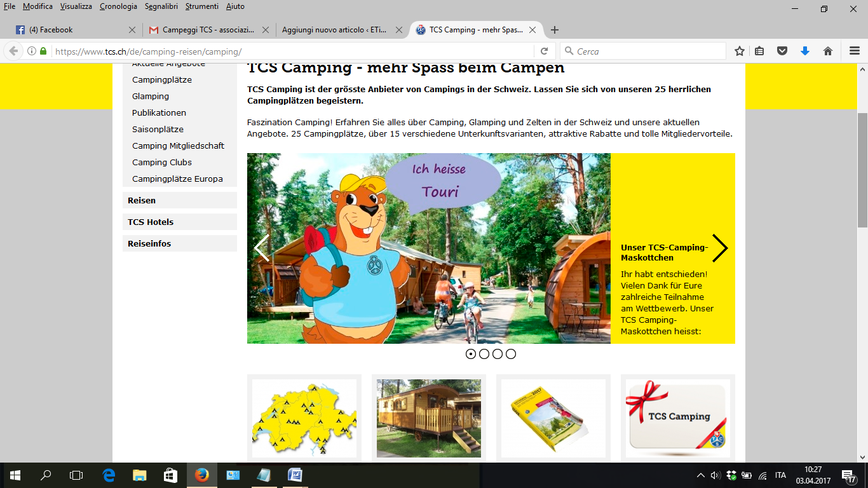This screenshot has height=488, width=868.
Task: Select the third carousel dot
Action: click(x=498, y=354)
